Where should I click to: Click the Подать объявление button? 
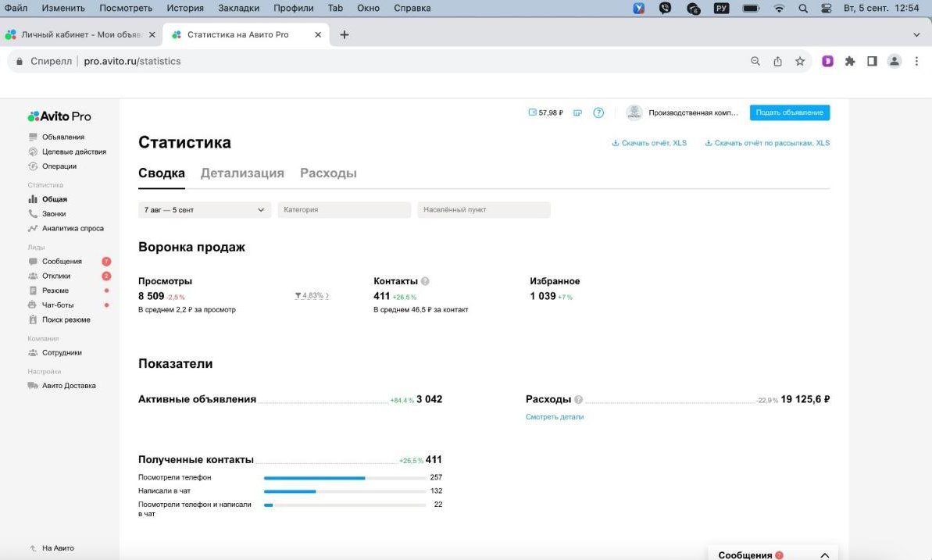pyautogui.click(x=789, y=112)
